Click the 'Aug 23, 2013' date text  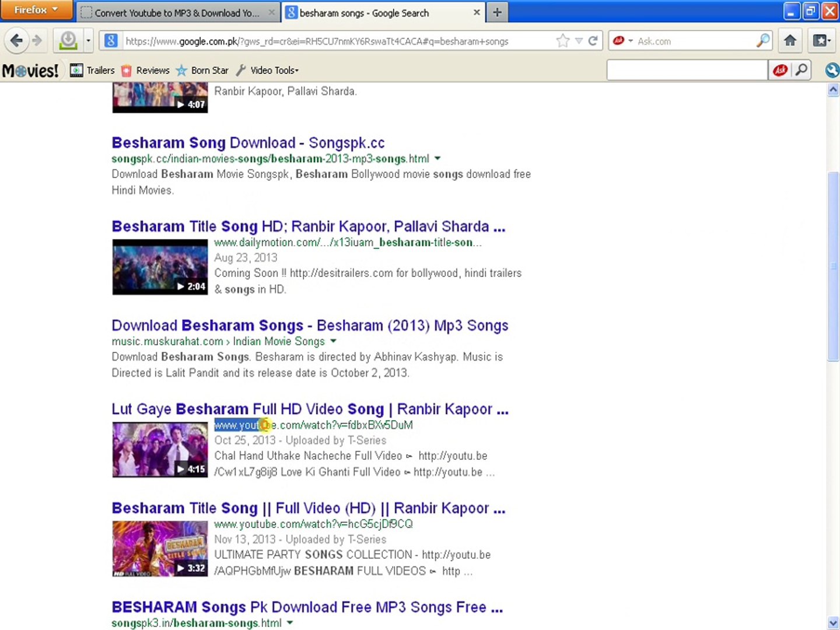pyautogui.click(x=246, y=258)
